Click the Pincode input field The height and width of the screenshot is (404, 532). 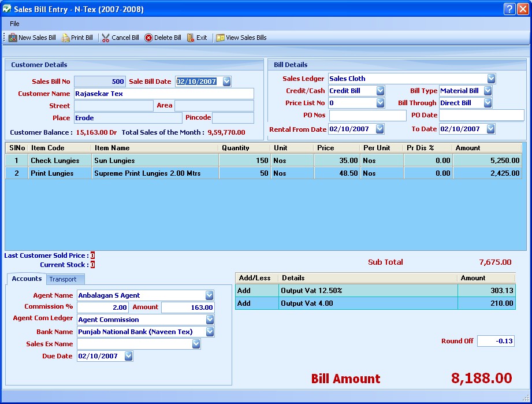[x=233, y=118]
